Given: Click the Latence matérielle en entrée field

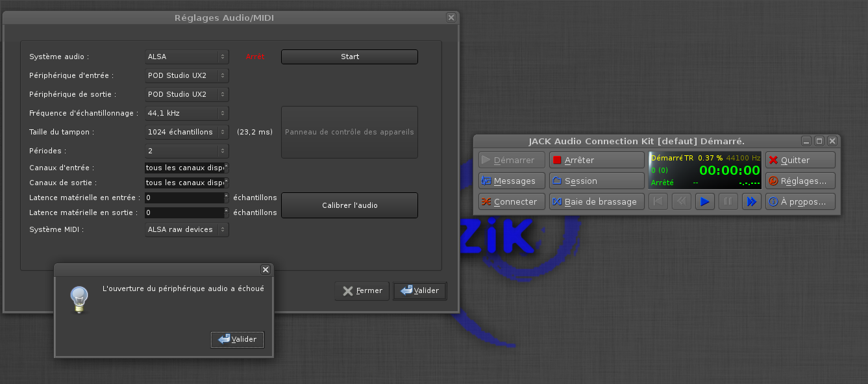Looking at the screenshot, I should (184, 198).
